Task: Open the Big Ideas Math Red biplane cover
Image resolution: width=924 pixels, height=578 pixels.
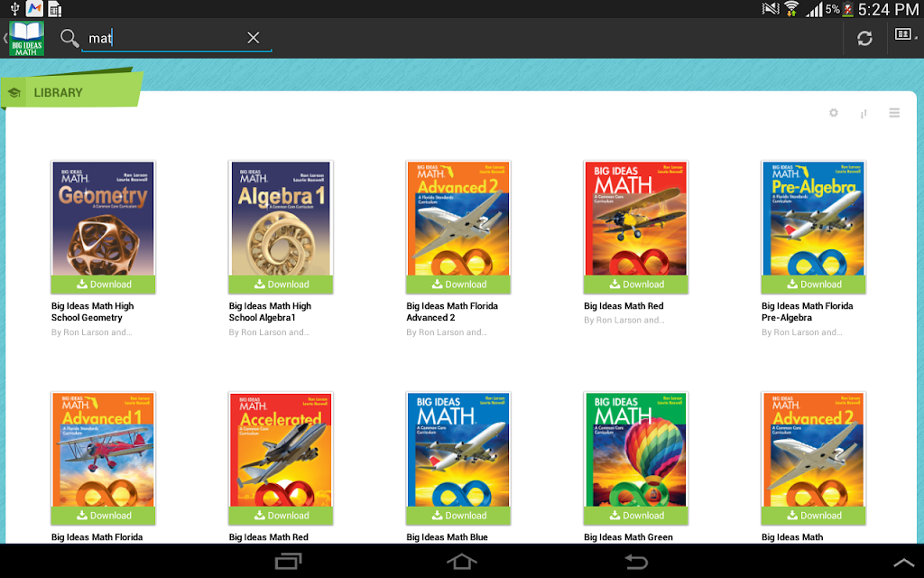Action: (x=636, y=219)
